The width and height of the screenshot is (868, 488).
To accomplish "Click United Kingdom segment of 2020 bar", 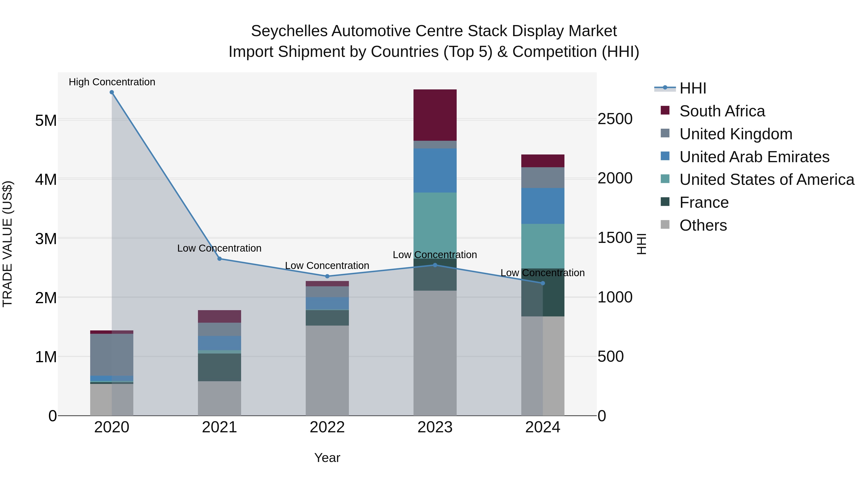I will (x=112, y=355).
